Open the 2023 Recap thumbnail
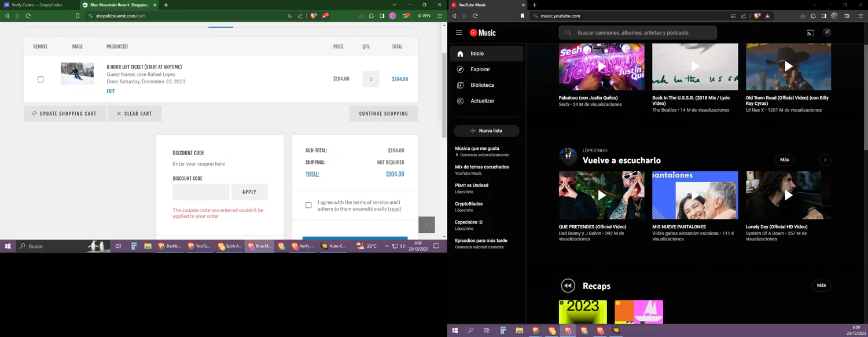This screenshot has height=337, width=868. 583,312
